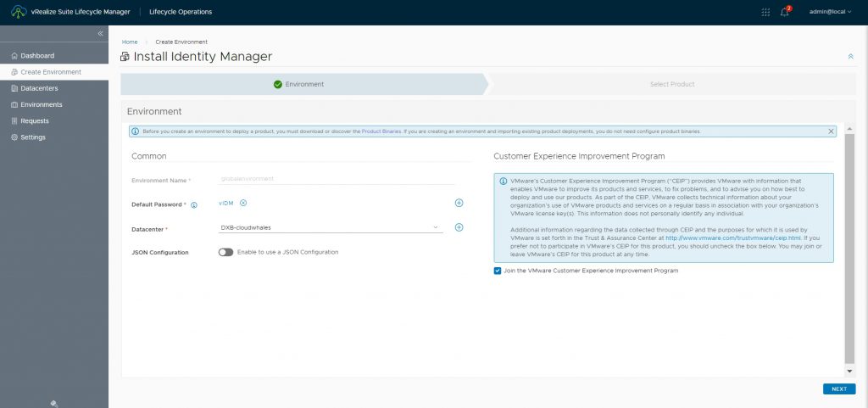This screenshot has width=868, height=408.
Task: Open the admin@local user dropdown
Action: (x=830, y=12)
